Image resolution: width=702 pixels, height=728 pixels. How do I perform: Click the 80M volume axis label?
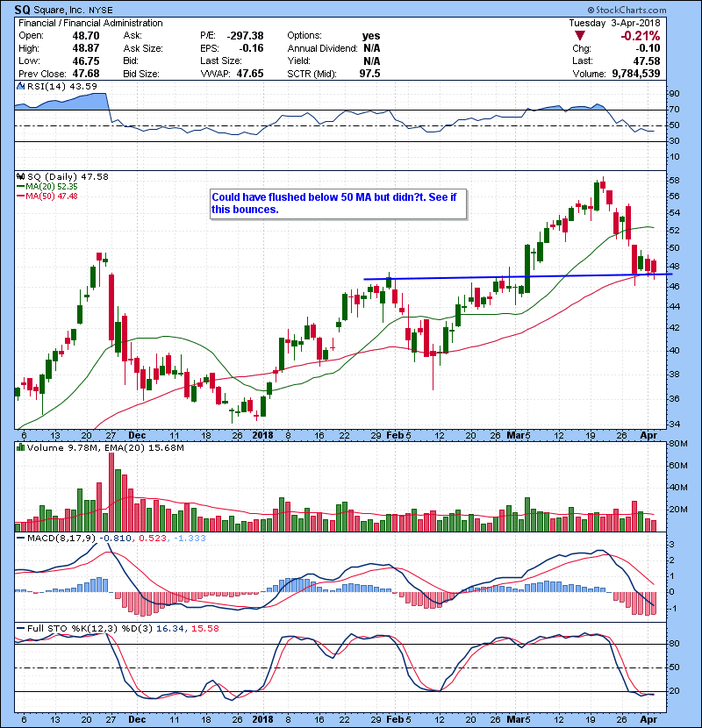coord(678,444)
